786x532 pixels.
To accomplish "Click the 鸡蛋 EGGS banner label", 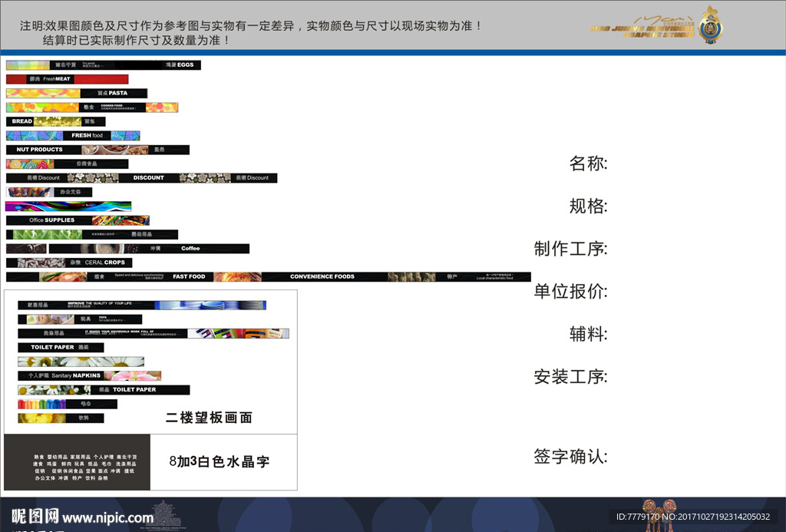I will tap(179, 64).
